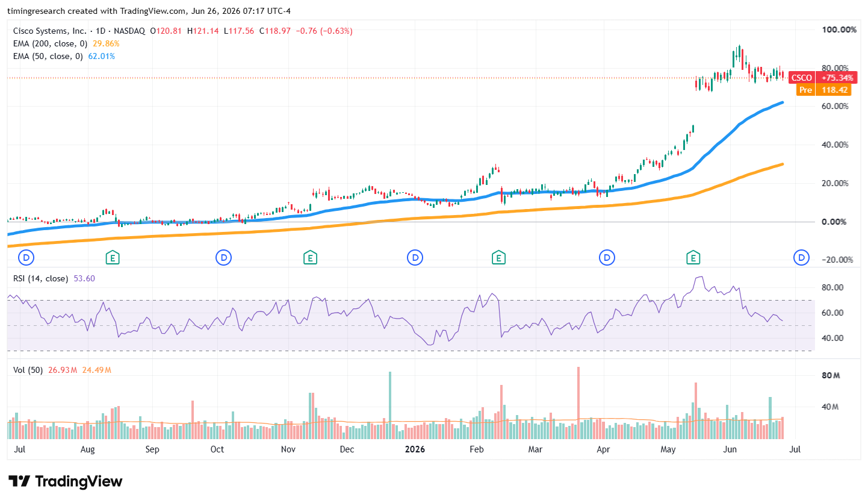Click the Jun label on the time axis
This screenshot has width=868, height=503.
(x=730, y=449)
